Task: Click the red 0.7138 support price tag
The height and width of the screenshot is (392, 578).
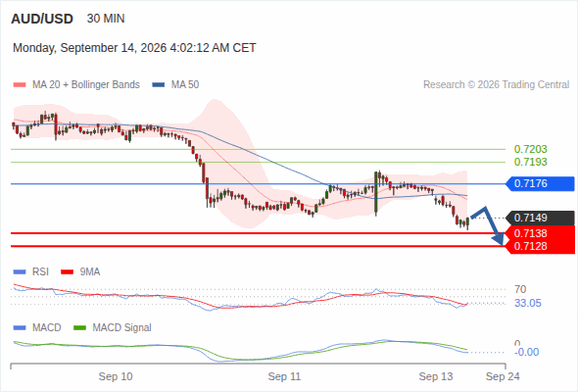Action: pos(540,233)
